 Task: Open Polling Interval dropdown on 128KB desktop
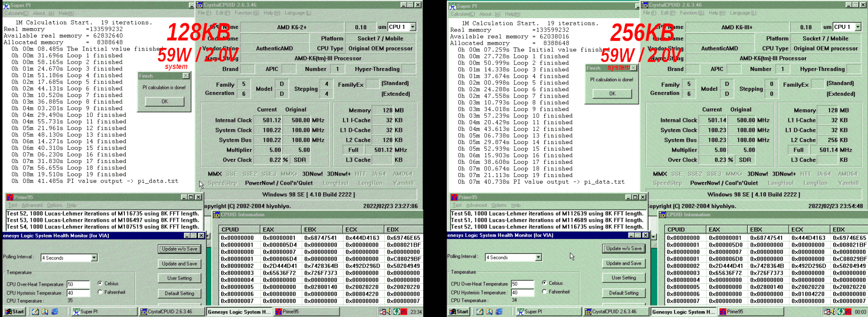[94, 258]
